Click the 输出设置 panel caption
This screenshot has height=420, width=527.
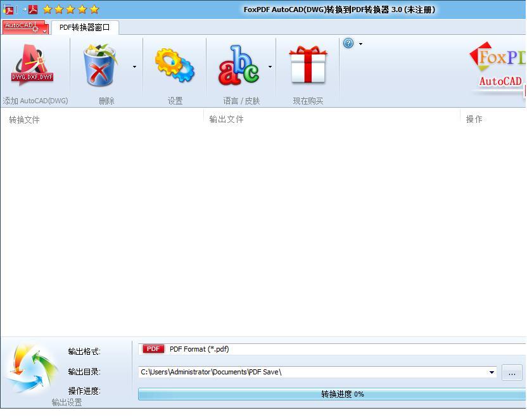point(67,402)
